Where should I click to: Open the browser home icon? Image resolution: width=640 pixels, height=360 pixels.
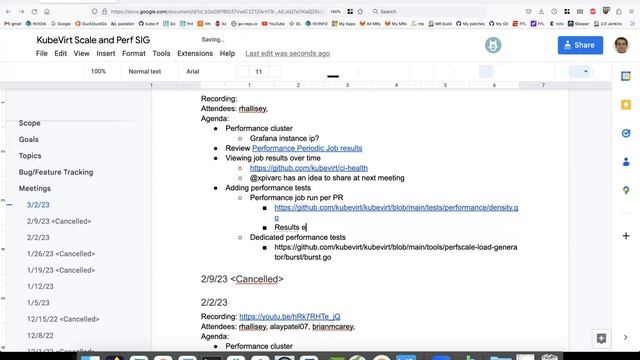(47, 12)
